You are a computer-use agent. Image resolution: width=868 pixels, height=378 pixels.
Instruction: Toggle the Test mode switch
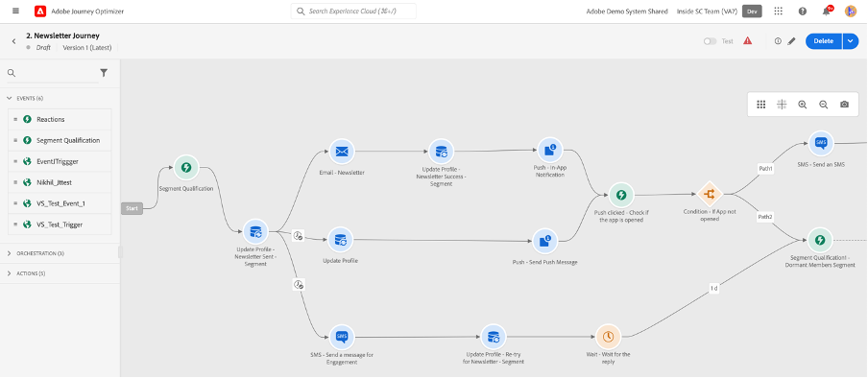click(x=710, y=41)
